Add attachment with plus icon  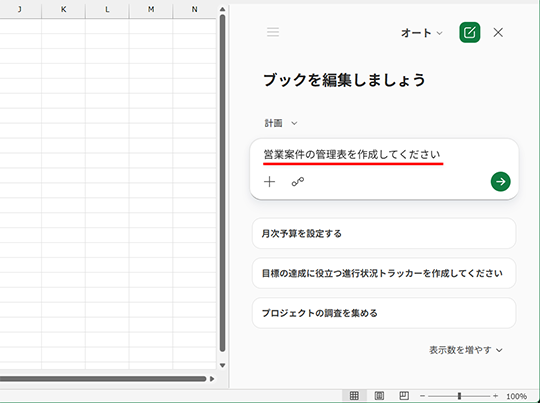(269, 182)
